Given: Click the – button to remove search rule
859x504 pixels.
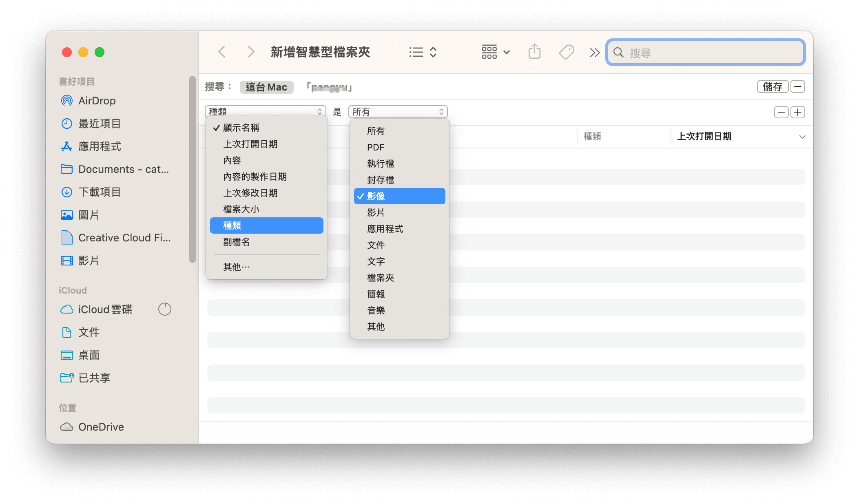Looking at the screenshot, I should pos(781,113).
